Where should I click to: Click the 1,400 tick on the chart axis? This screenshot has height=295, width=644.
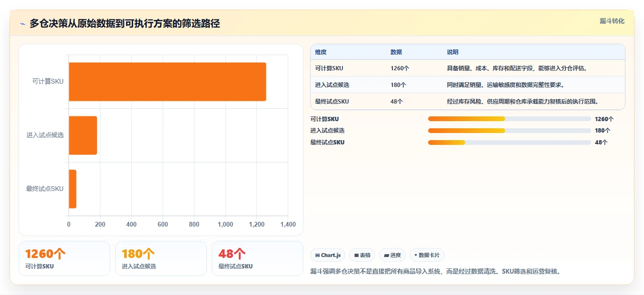(288, 225)
